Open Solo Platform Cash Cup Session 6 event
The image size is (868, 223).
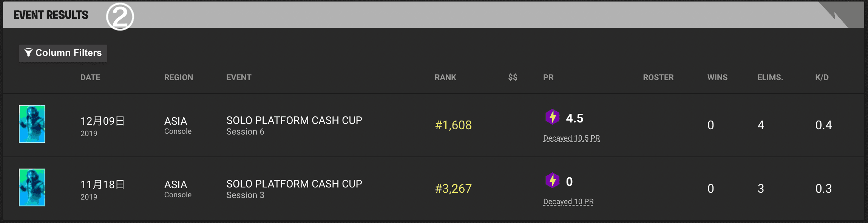(294, 125)
